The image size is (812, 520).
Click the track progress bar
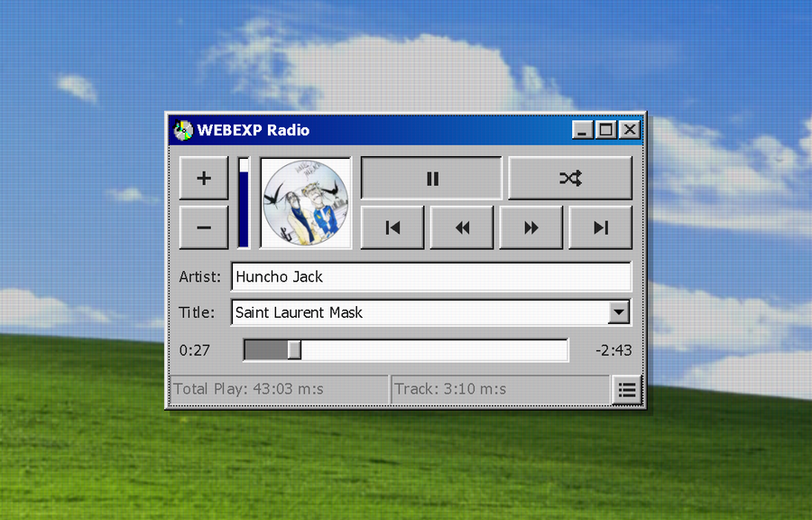click(x=406, y=350)
